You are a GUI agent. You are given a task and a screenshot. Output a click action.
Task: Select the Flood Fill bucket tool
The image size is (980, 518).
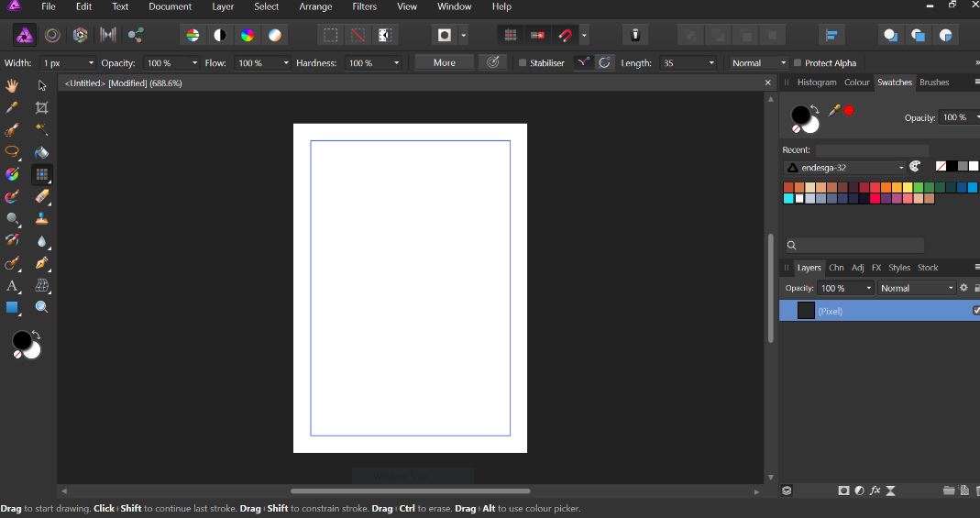pyautogui.click(x=42, y=152)
